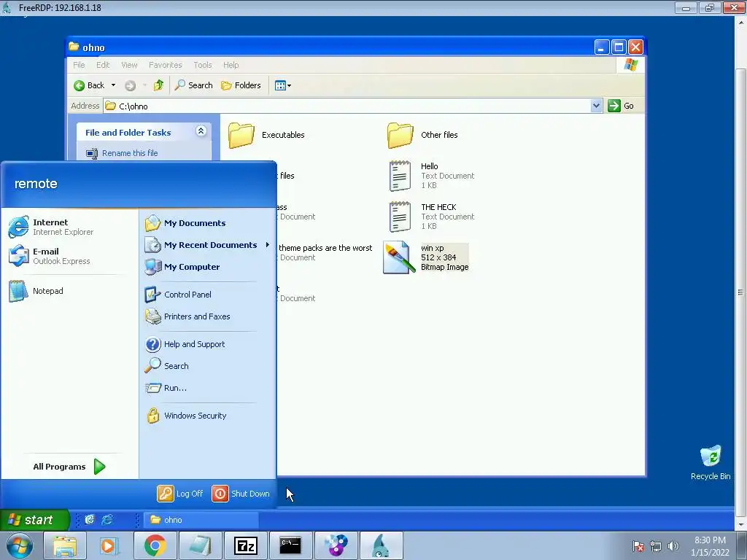The height and width of the screenshot is (560, 747).
Task: Open Back history dropdown arrow
Action: pyautogui.click(x=113, y=85)
